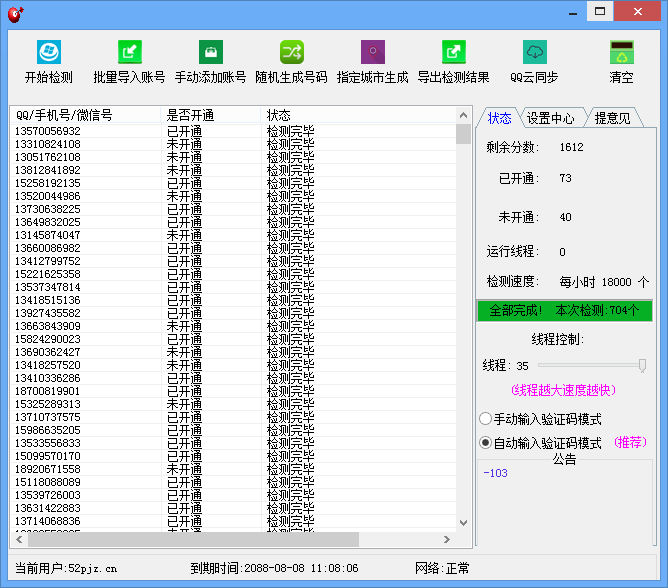The width and height of the screenshot is (668, 588).
Task: Sort by QQ/手机号/微信号 column header
Action: [x=85, y=115]
